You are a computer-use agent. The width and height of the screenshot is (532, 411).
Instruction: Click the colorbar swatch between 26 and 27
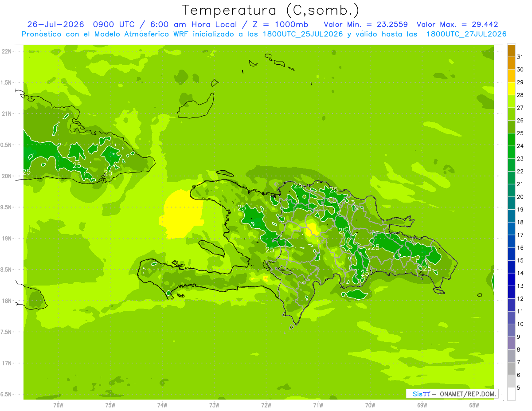coord(511,114)
